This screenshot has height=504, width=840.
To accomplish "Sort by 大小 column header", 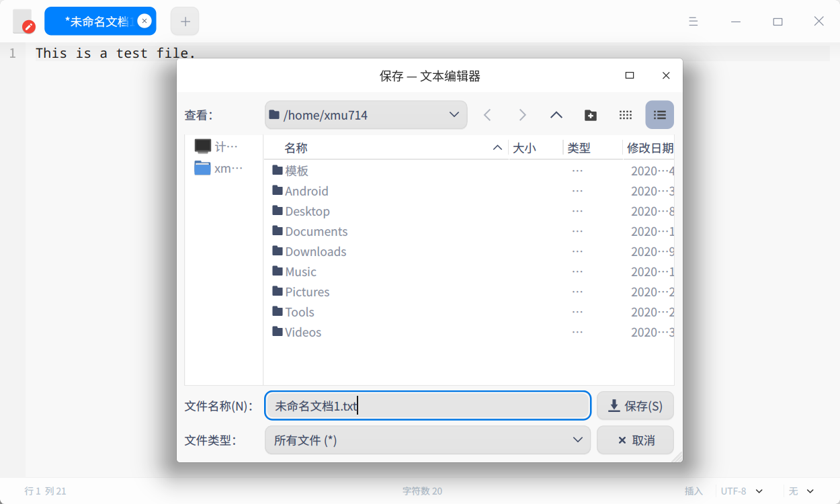I will click(536, 148).
